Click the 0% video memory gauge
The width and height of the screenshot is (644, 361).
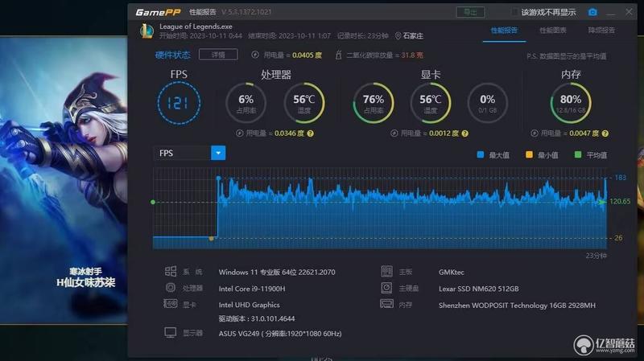click(x=488, y=103)
